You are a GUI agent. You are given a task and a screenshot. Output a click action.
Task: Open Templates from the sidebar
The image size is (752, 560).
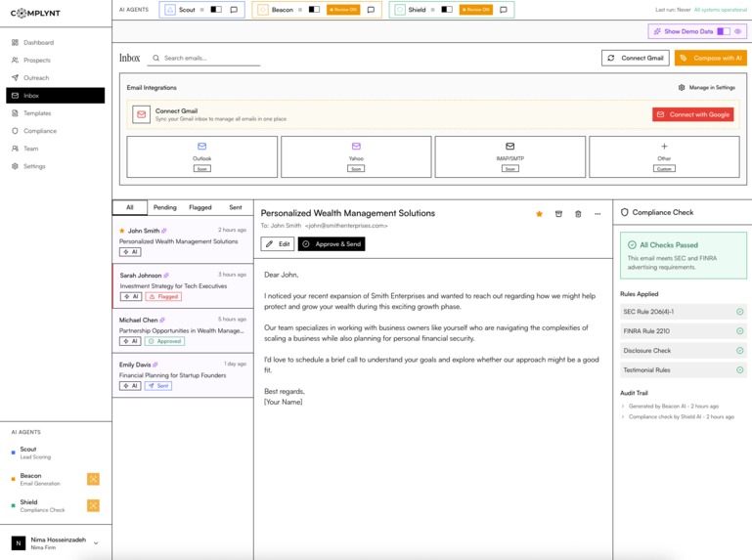pyautogui.click(x=55, y=113)
